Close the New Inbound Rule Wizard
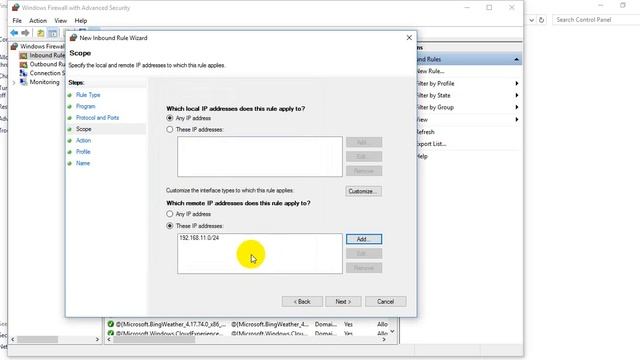 (409, 38)
